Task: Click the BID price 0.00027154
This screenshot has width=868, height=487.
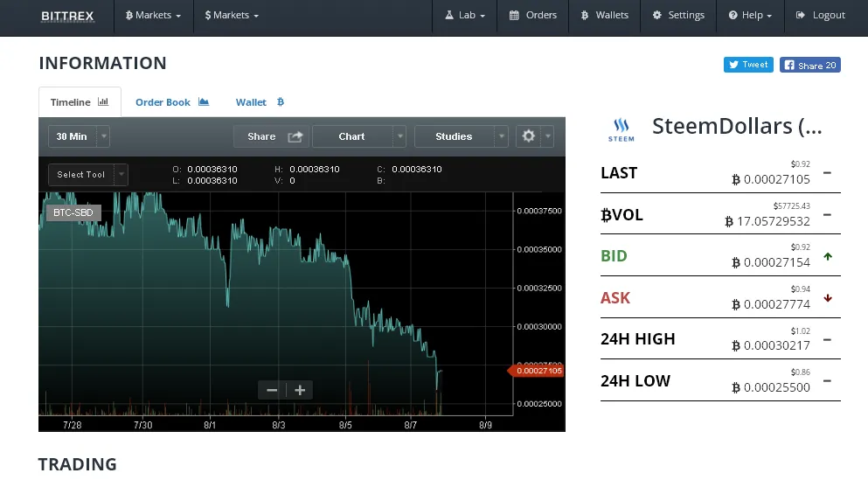Action: (x=771, y=262)
